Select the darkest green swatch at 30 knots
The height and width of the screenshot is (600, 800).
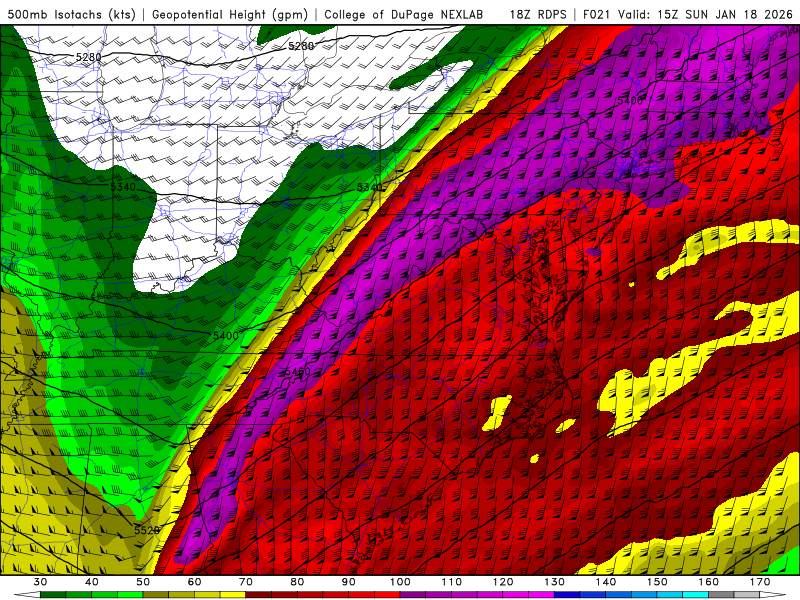pos(53,595)
